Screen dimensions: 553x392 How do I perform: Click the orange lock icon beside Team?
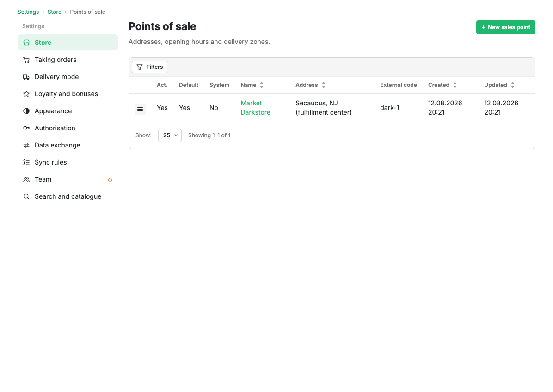pyautogui.click(x=110, y=179)
